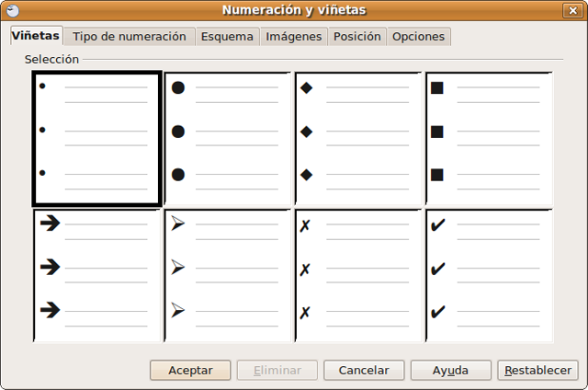
Task: Click the window menu icon in title bar
Action: (x=12, y=10)
